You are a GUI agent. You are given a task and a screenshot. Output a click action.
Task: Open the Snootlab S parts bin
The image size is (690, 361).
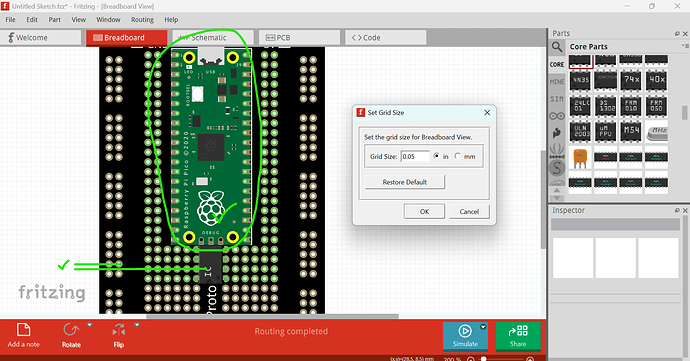[557, 168]
